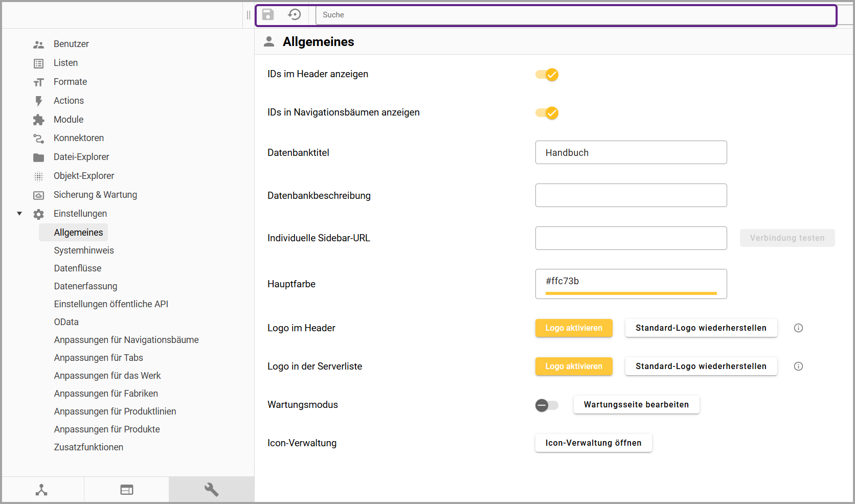Click the restore history icon in toolbar

tap(295, 14)
